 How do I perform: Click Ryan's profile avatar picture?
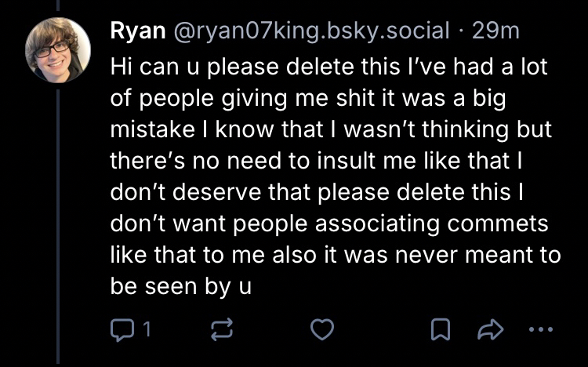coord(58,49)
